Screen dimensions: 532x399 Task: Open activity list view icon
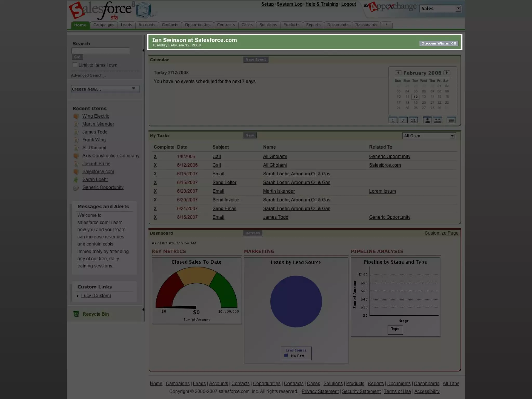[451, 120]
